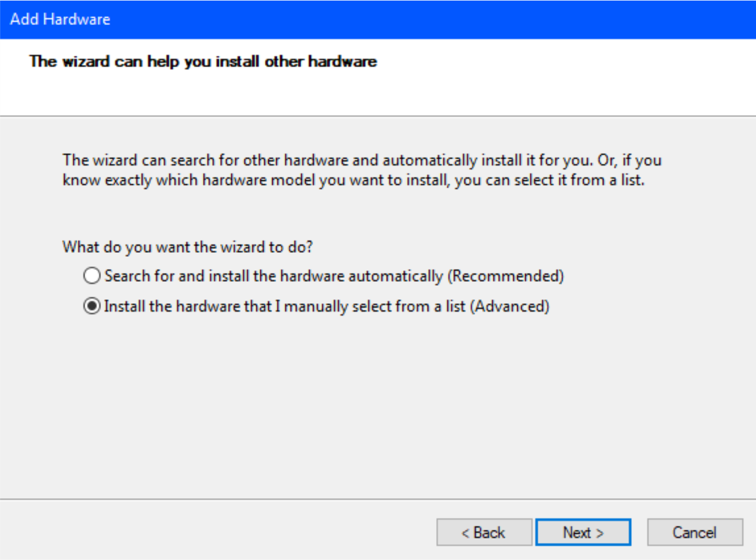The height and width of the screenshot is (560, 756).
Task: Click the left arrow on the Back button
Action: tap(465, 533)
